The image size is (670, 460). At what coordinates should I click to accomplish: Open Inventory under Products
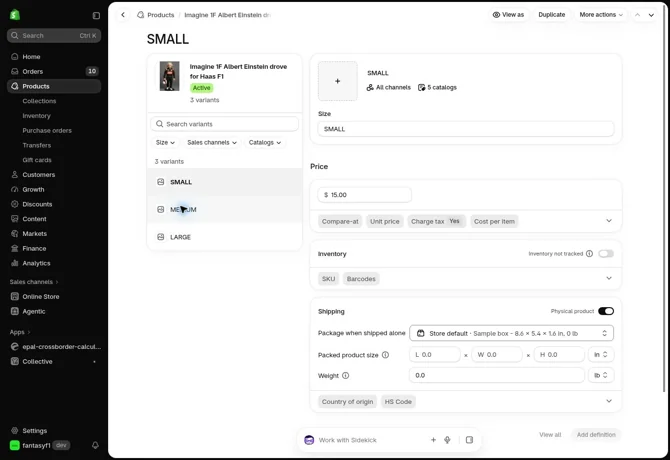pos(36,116)
